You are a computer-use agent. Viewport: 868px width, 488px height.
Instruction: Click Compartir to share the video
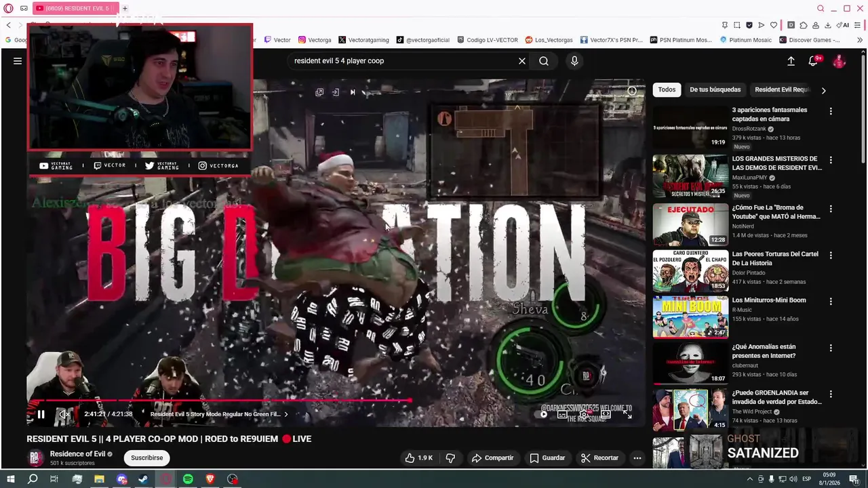pyautogui.click(x=492, y=458)
